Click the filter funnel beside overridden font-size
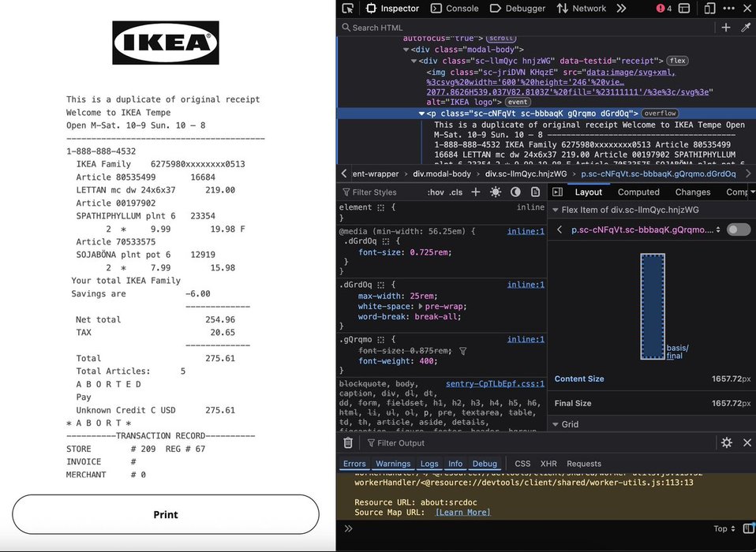756x552 pixels. (463, 351)
